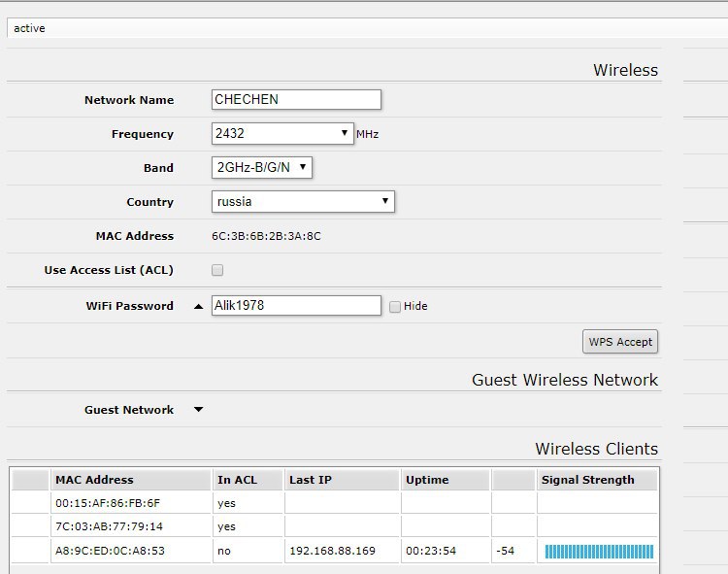Viewport: 728px width, 574px height.
Task: Sort by the In ACL column header
Action: click(x=248, y=480)
